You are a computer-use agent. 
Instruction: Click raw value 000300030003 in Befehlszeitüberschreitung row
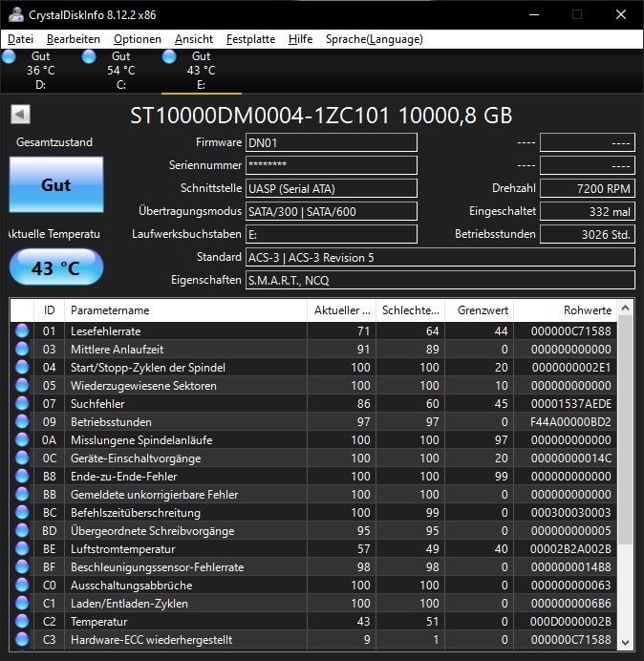tap(571, 512)
